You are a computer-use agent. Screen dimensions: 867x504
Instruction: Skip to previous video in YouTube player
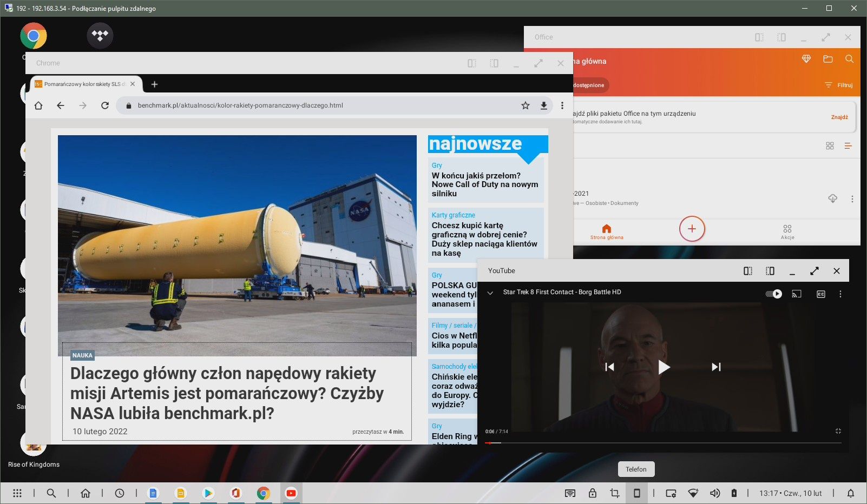609,367
